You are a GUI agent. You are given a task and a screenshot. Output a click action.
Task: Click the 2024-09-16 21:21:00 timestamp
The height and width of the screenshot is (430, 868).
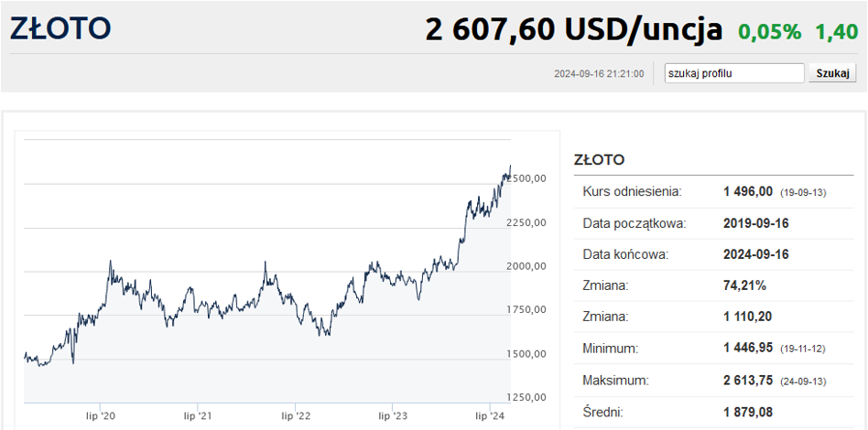pos(599,74)
